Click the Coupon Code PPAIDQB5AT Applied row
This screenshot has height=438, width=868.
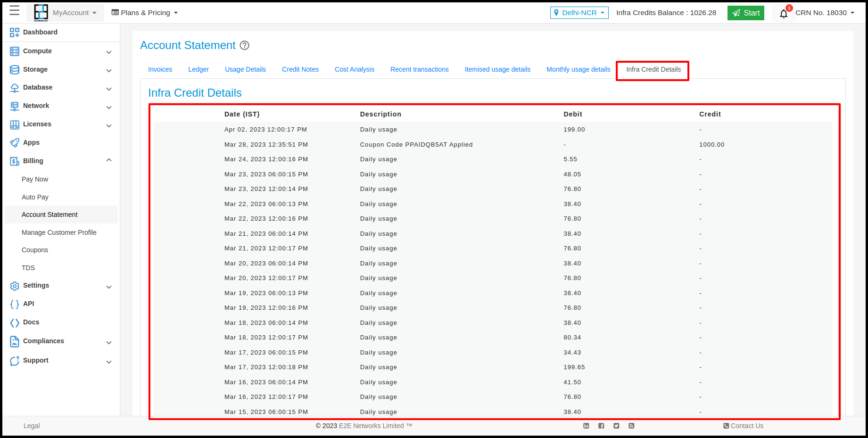pyautogui.click(x=493, y=145)
